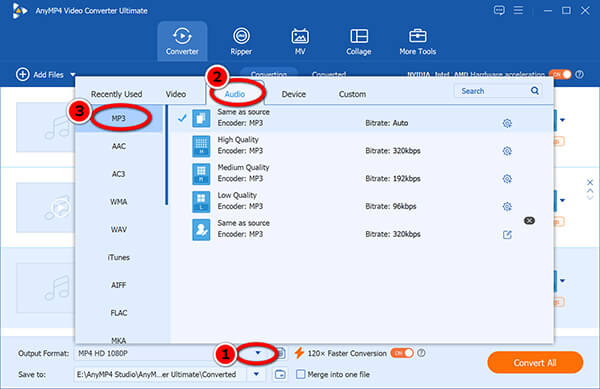Enable Merge into one file checkbox
The image size is (600, 389).
[x=301, y=374]
